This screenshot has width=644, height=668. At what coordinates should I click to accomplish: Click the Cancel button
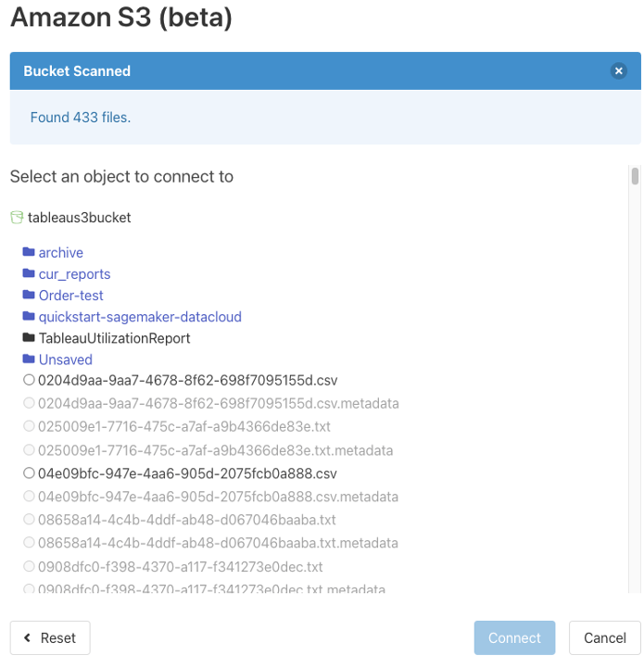[x=605, y=637]
